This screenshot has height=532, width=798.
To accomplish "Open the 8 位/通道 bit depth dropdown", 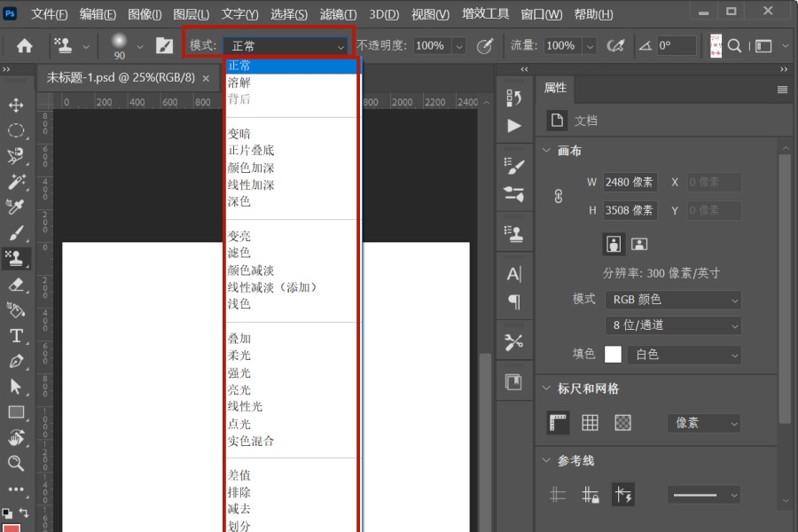I will [673, 325].
